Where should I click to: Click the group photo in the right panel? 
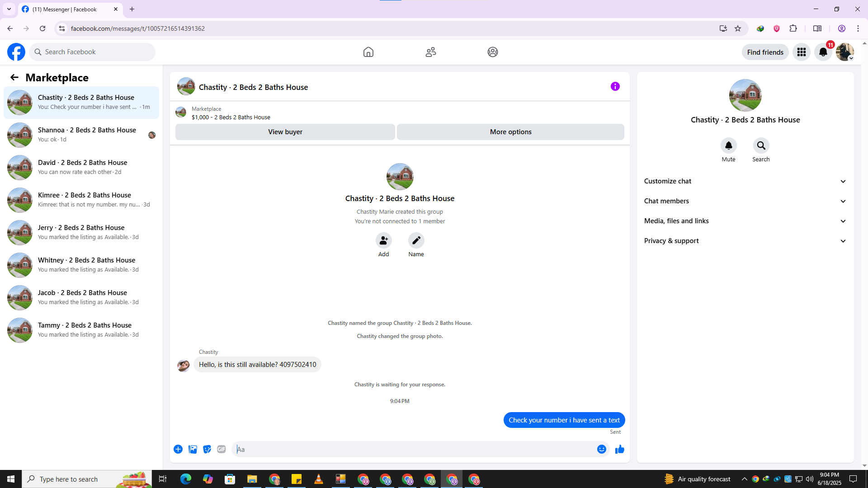[745, 95]
